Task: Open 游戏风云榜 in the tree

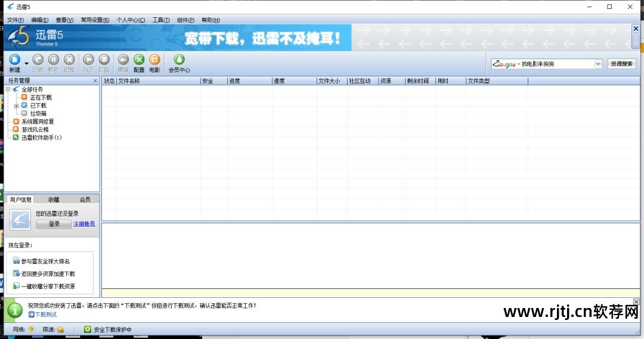Action: pyautogui.click(x=35, y=129)
